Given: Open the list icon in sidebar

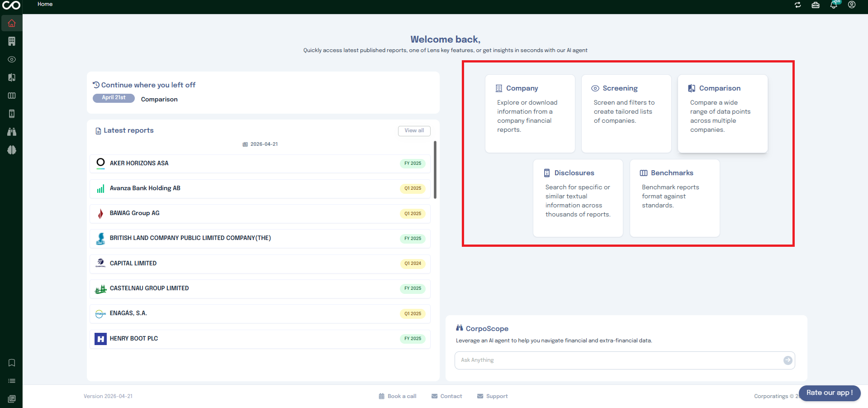Looking at the screenshot, I should coord(12,381).
